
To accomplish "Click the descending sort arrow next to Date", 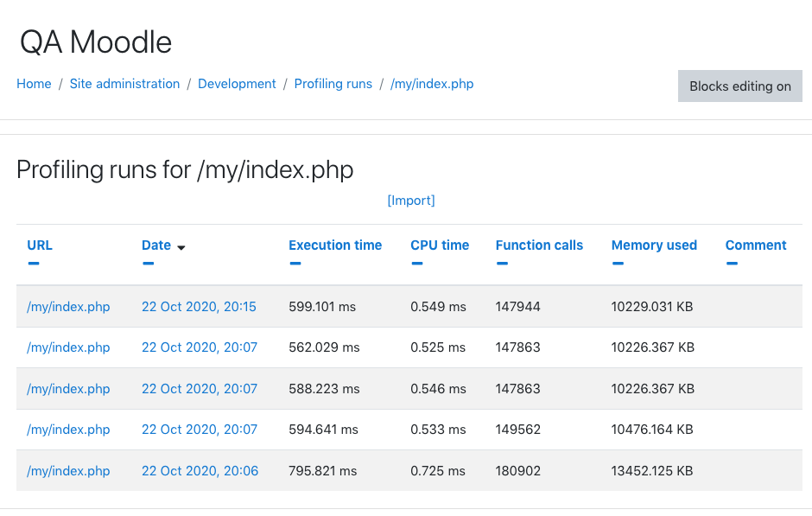I will (x=181, y=248).
